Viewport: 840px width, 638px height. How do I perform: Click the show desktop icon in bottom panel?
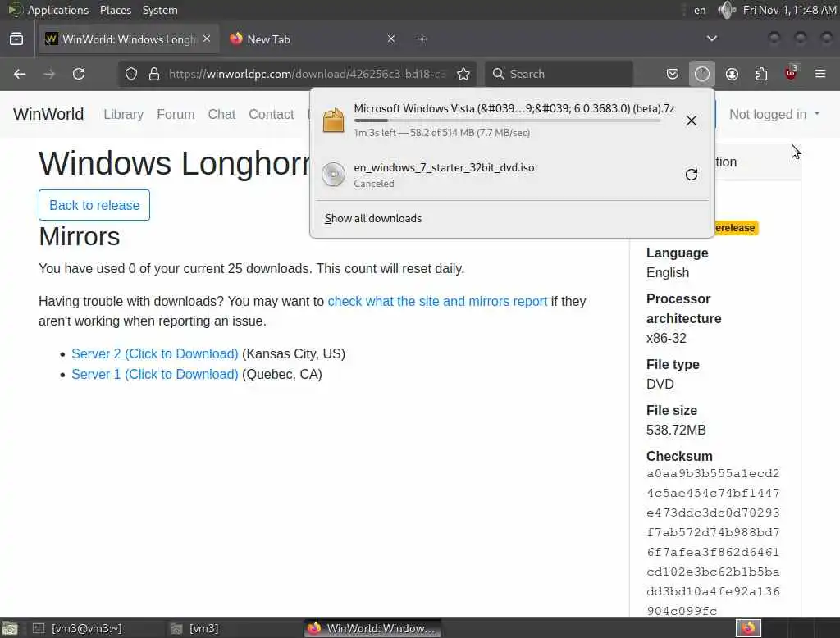10,628
